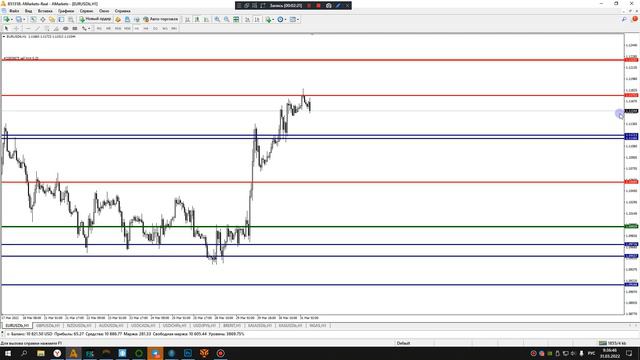Open Windows notification center
The height and width of the screenshot is (360, 640).
click(629, 353)
